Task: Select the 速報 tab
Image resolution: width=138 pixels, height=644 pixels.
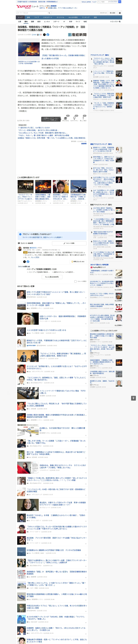Action: (28, 17)
